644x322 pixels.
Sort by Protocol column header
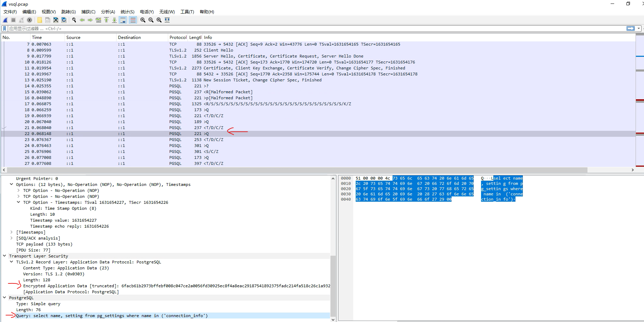pyautogui.click(x=178, y=38)
